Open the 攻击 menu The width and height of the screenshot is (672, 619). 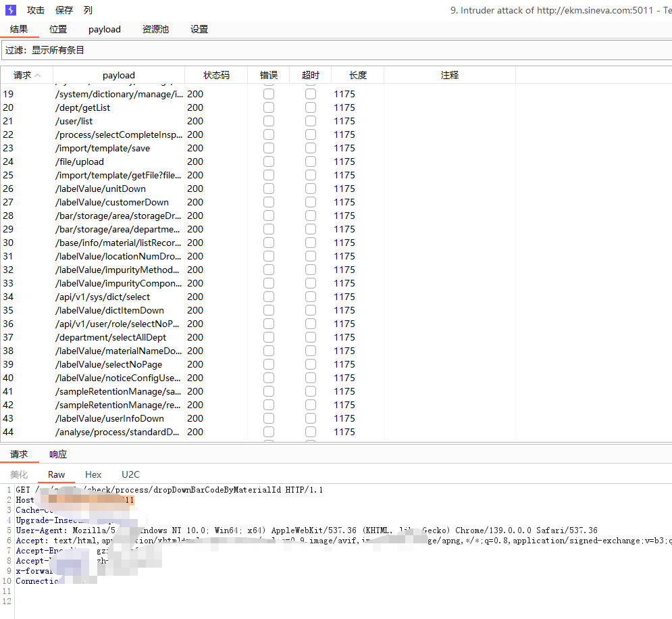[36, 10]
